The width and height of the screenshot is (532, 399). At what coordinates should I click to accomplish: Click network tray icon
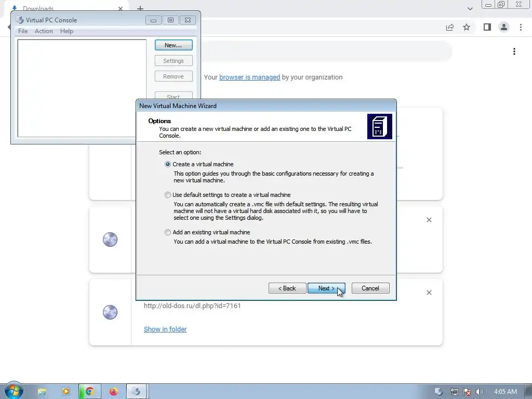[x=454, y=392]
